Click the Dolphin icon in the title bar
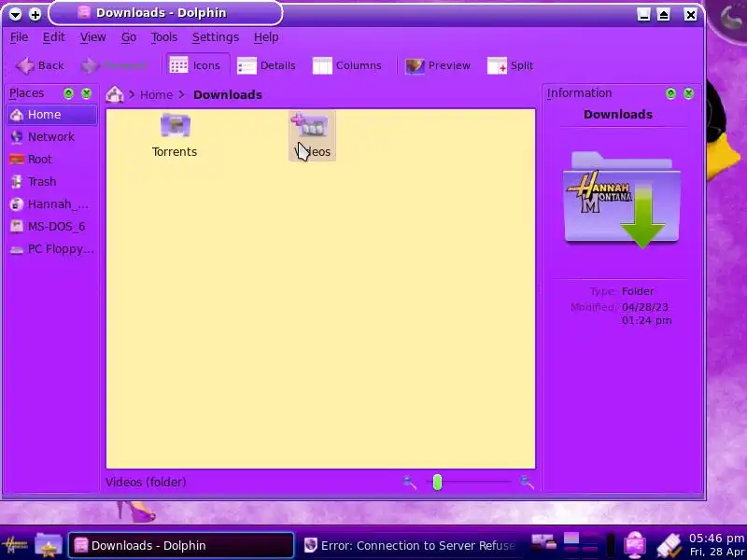Screen dimensions: 747x560 tap(84, 13)
